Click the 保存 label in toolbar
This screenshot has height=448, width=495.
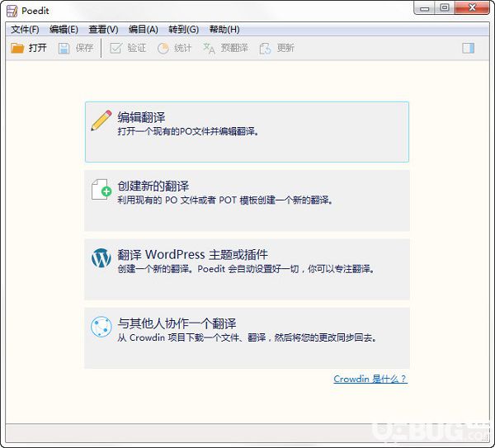click(x=84, y=48)
